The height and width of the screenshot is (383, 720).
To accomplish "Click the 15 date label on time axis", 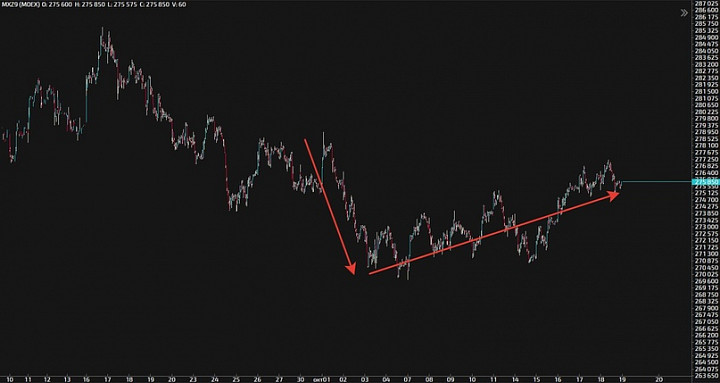I will [536, 379].
